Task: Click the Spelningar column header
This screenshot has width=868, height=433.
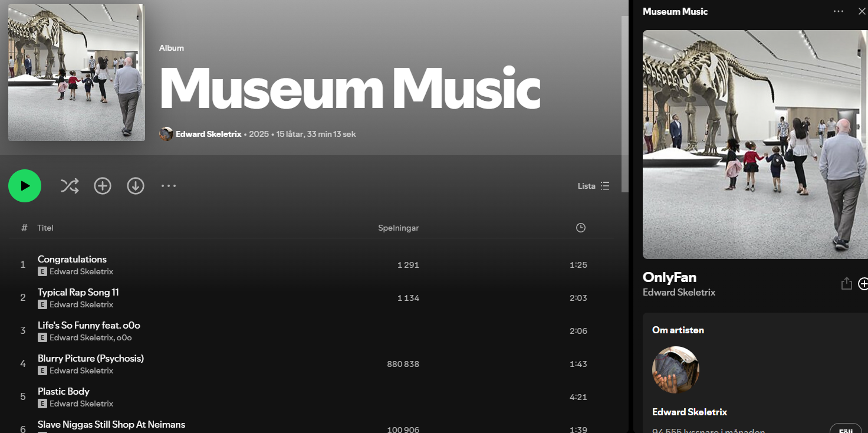Action: (399, 228)
